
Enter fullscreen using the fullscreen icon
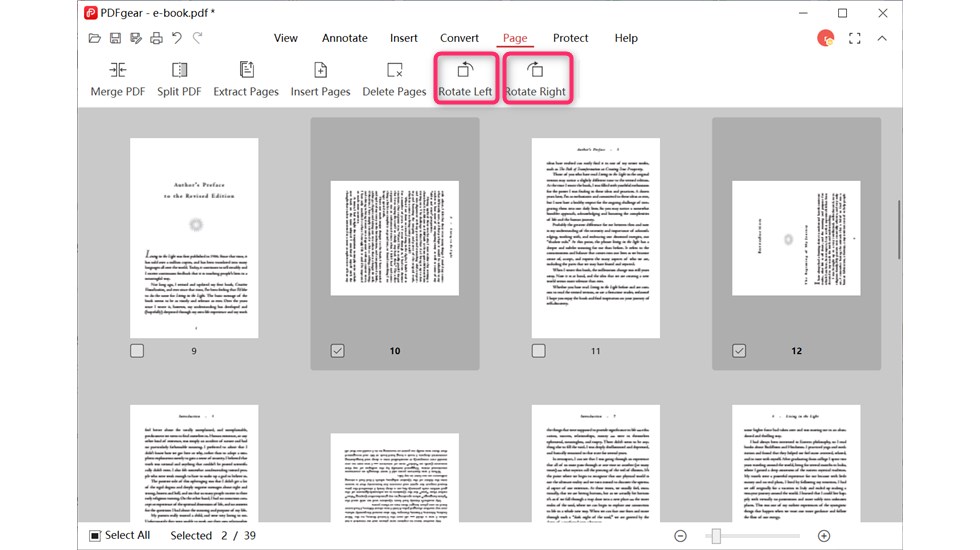coord(855,39)
